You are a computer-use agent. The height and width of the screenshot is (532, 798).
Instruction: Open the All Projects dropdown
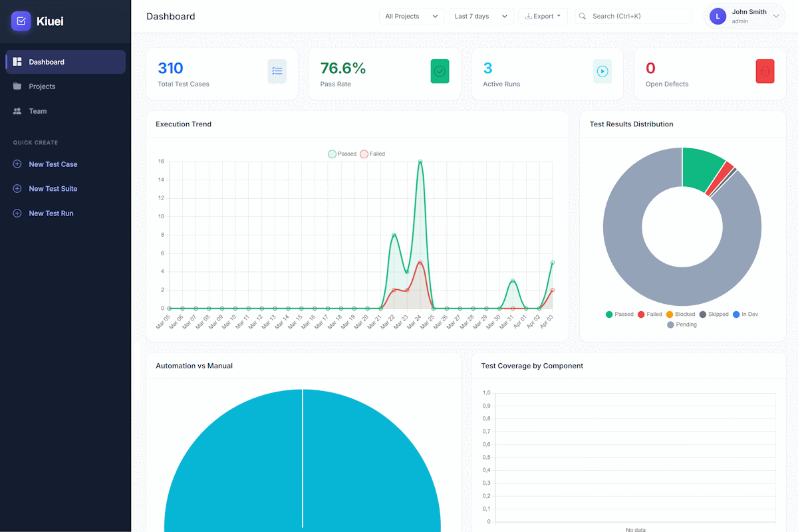point(412,15)
